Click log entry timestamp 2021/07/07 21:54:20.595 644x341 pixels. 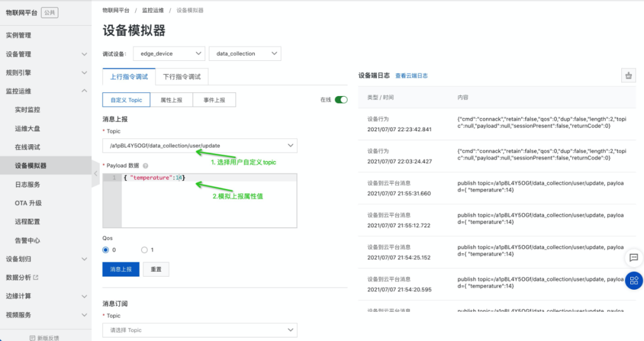tap(399, 290)
